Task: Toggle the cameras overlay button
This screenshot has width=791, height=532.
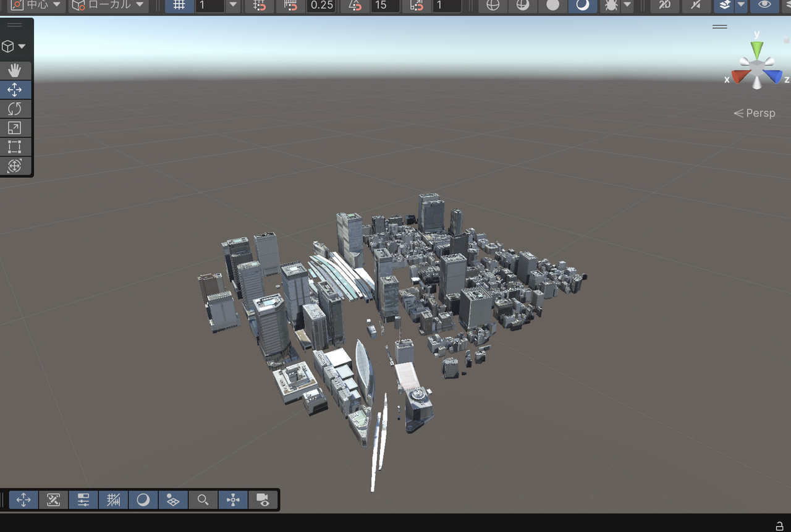Action: point(263,500)
